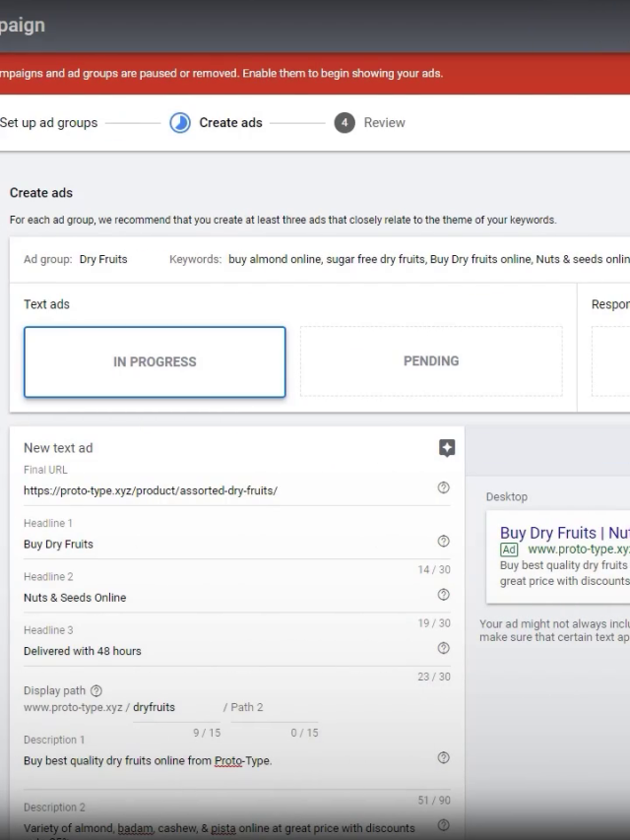The width and height of the screenshot is (630, 840).
Task: Go back to Set up ad groups step
Action: [49, 123]
